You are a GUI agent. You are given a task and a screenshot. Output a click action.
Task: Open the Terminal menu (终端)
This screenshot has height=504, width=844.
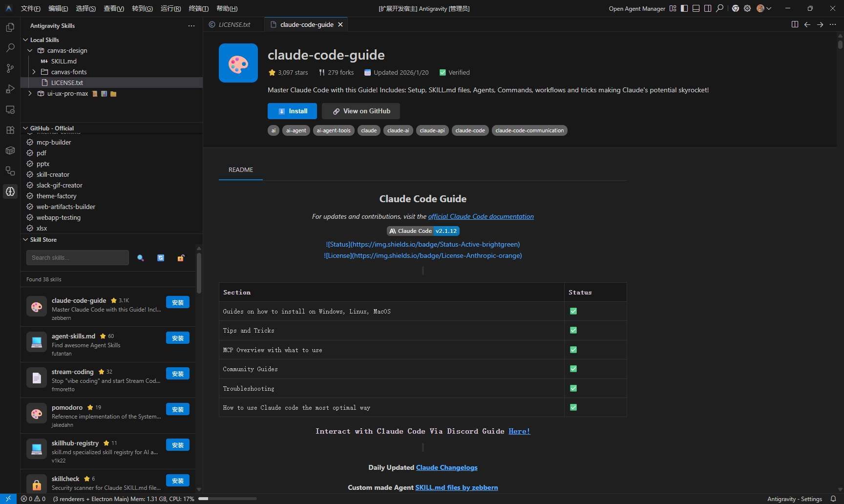(198, 8)
